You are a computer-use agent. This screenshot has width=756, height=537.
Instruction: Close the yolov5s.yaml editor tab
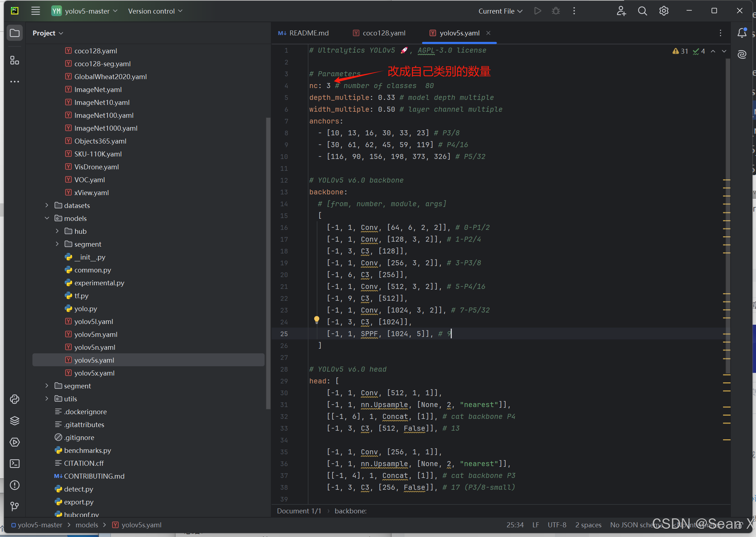(488, 33)
